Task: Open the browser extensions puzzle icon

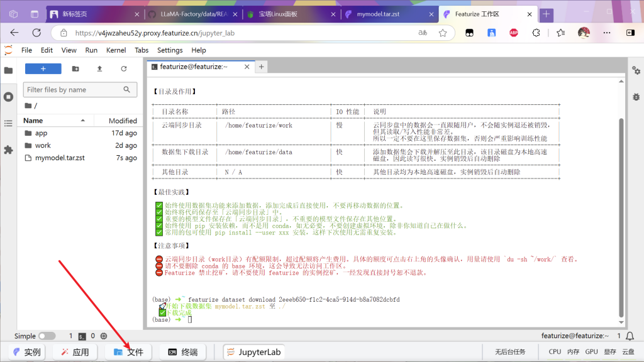Action: coord(536,33)
